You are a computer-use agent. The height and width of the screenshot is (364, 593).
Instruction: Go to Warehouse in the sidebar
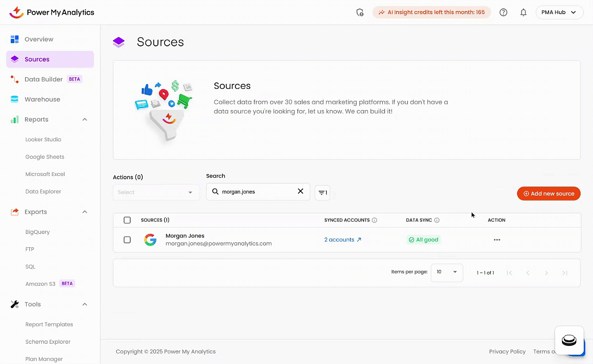point(42,100)
